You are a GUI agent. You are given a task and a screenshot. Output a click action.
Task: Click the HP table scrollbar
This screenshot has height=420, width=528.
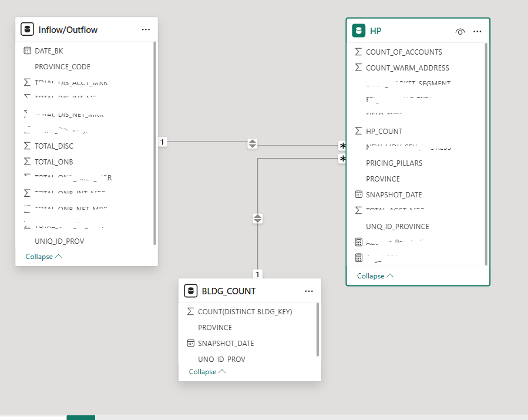(x=486, y=154)
